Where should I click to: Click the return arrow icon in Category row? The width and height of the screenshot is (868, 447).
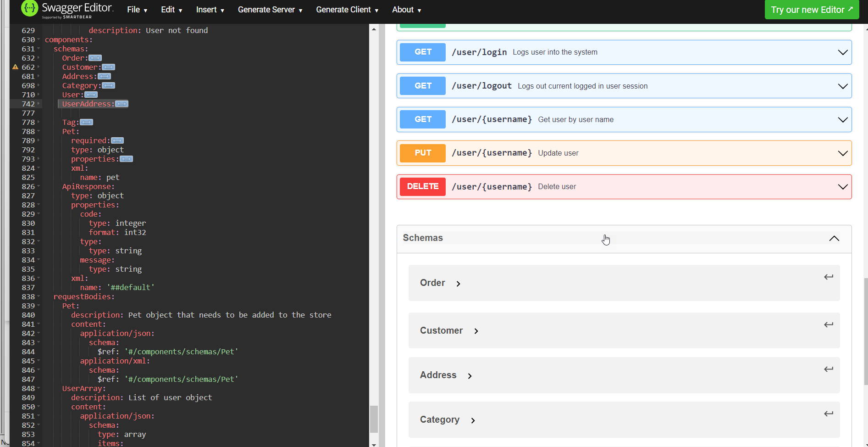coord(828,413)
